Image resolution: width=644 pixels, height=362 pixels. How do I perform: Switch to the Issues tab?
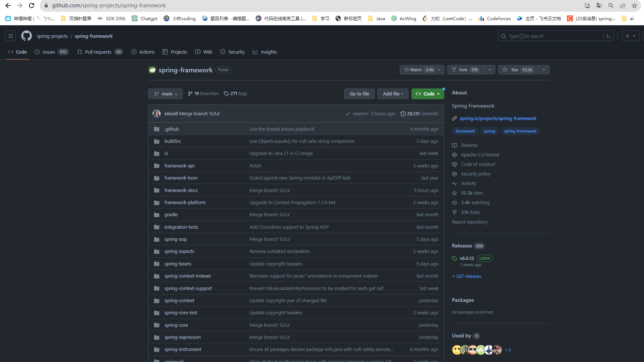51,52
